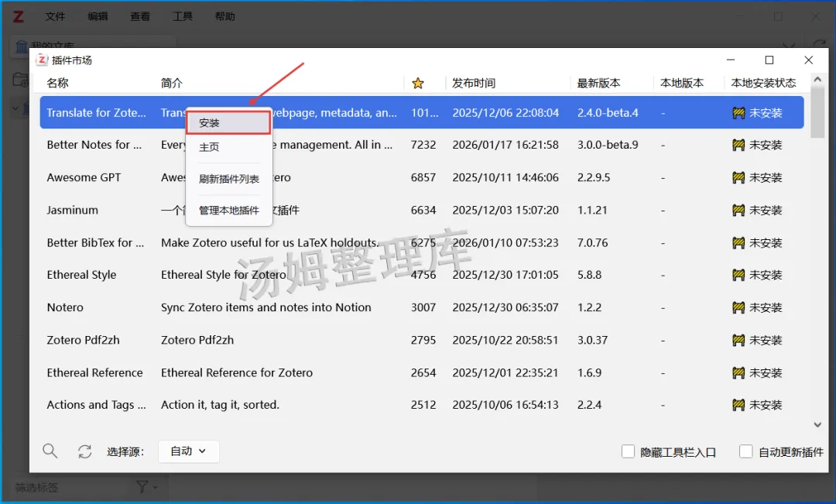
Task: Click the 未安装 status icon for Ethereal Reference
Action: [738, 372]
